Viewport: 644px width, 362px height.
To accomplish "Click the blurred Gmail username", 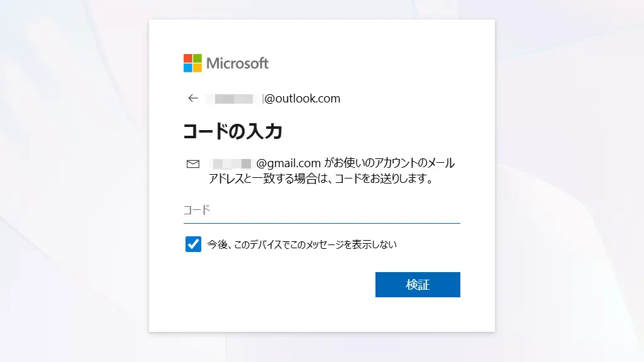I will (231, 164).
